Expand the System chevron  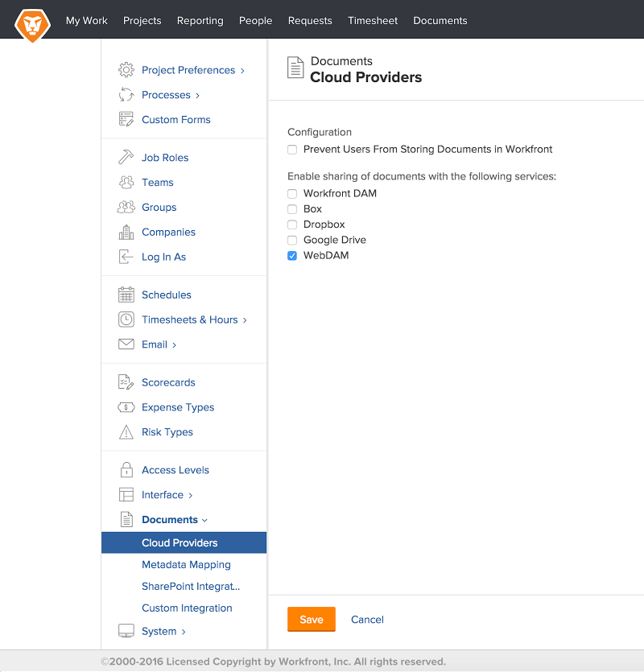[x=184, y=632]
